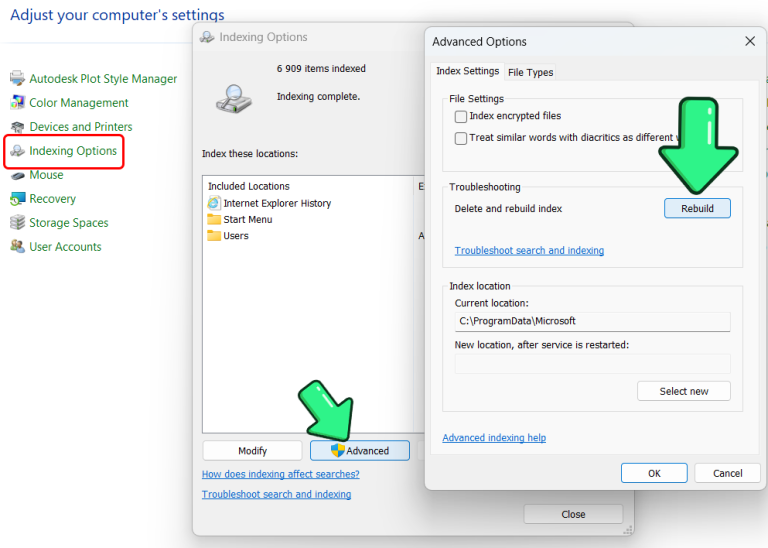768x548 pixels.
Task: Switch to the File Types tab
Action: [530, 72]
